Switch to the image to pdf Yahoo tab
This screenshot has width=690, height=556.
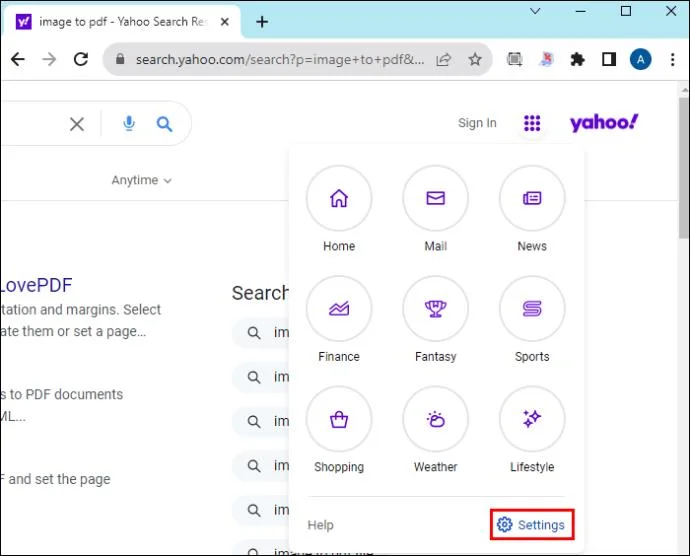point(123,22)
